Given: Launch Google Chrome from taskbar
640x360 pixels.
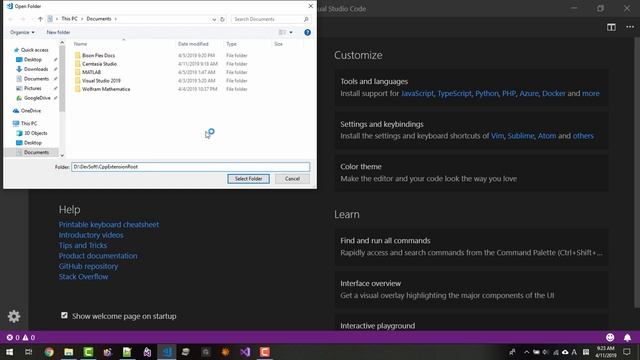Looking at the screenshot, I should [x=49, y=352].
